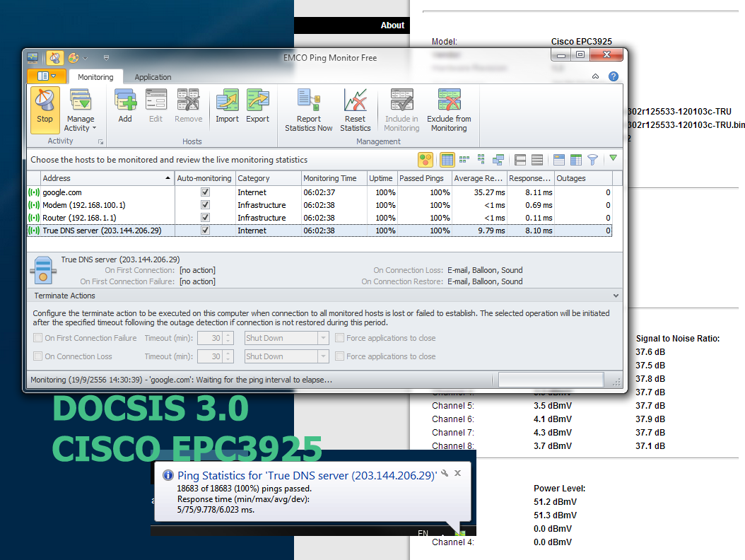Select the tree list view icon

pos(481,160)
